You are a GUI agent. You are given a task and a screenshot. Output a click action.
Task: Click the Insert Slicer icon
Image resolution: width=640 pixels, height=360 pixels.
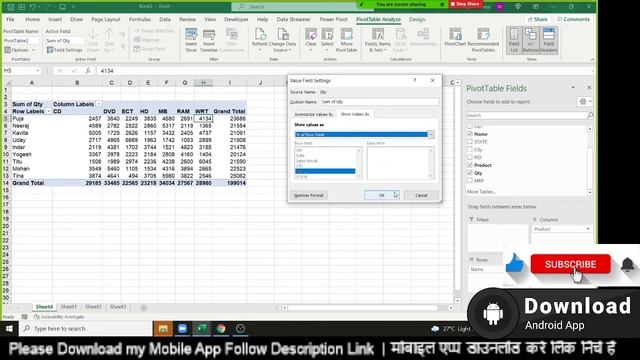(x=191, y=40)
